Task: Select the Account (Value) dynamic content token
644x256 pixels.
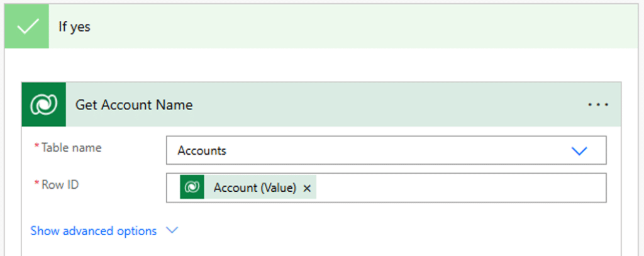Action: point(248,187)
